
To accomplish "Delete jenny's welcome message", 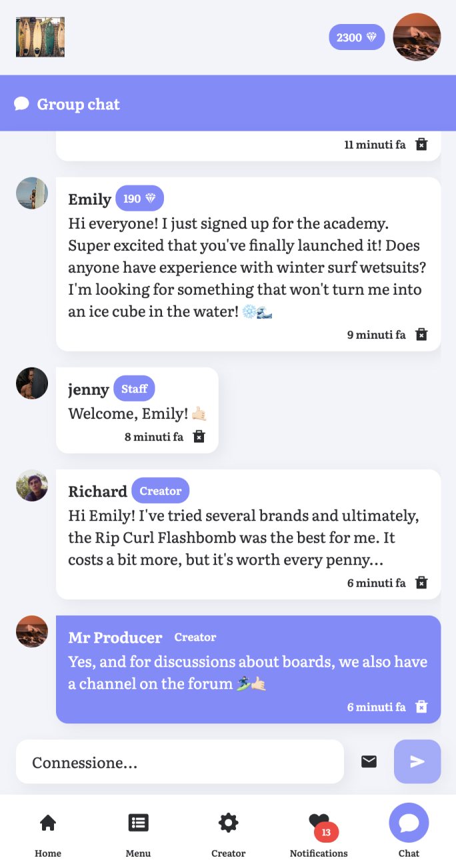I will (x=199, y=436).
